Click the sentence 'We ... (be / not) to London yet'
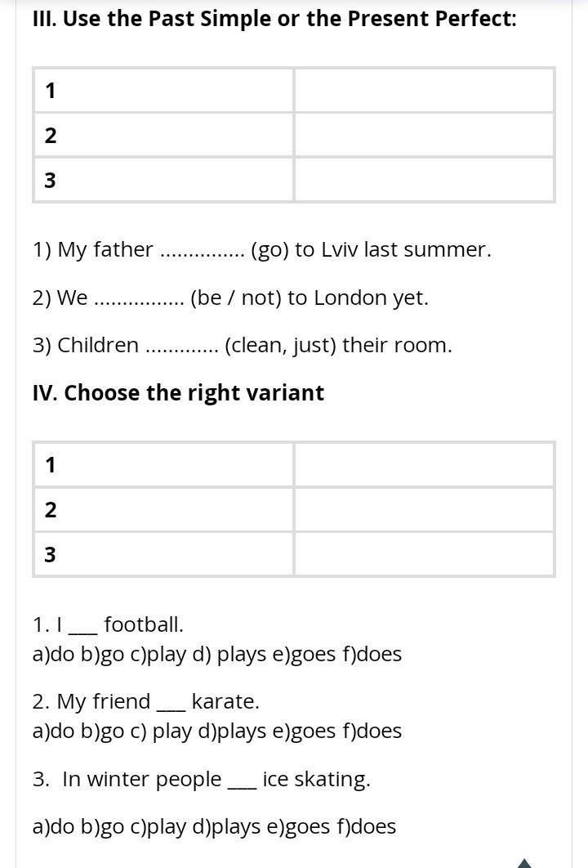The height and width of the screenshot is (868, 588). (230, 298)
